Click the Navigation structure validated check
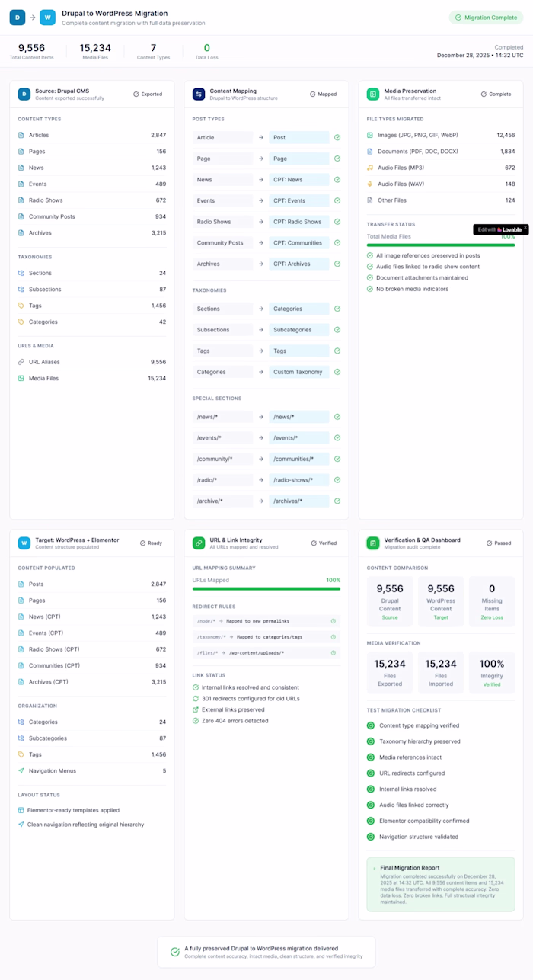Image resolution: width=533 pixels, height=980 pixels. pos(371,837)
